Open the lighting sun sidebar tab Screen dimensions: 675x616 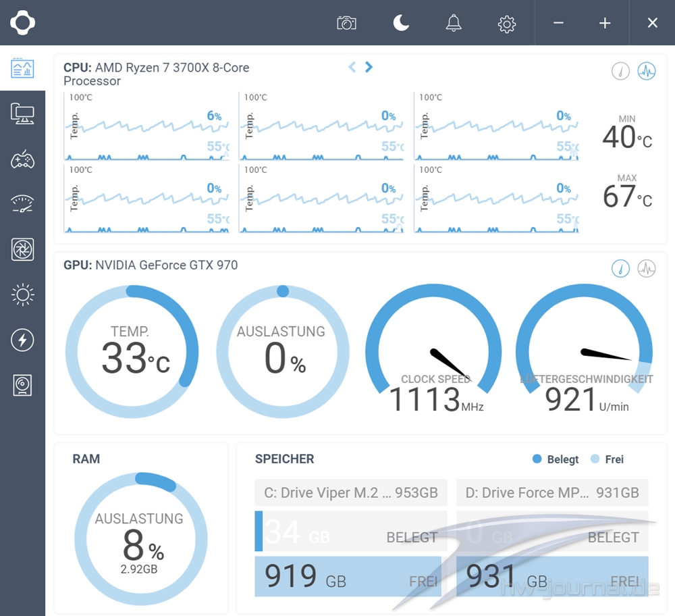pos(22,294)
